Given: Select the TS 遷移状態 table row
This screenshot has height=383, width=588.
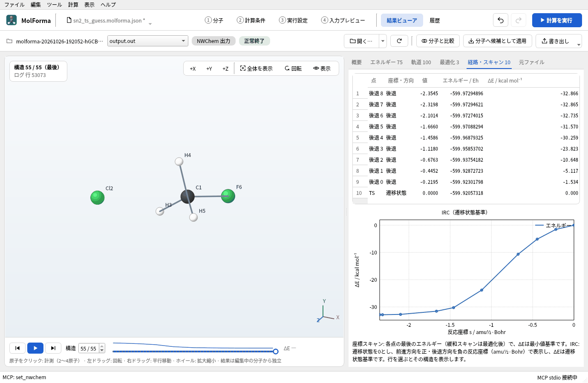Looking at the screenshot, I should pyautogui.click(x=466, y=193).
